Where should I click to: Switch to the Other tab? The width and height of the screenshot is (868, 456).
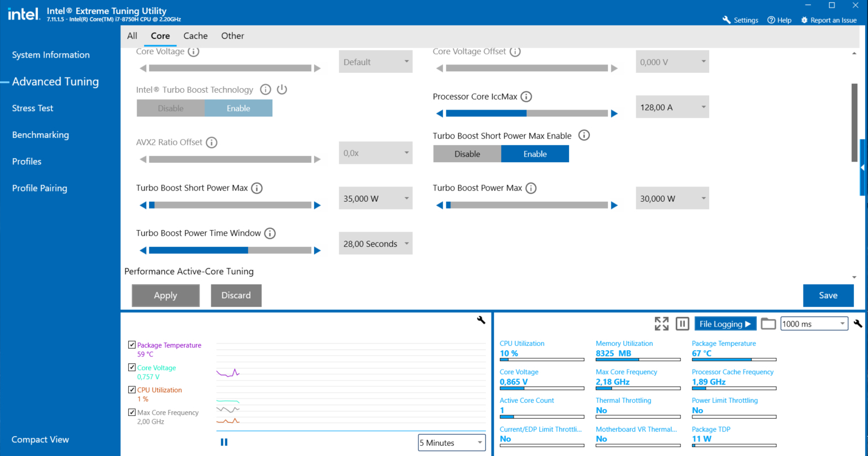233,36
